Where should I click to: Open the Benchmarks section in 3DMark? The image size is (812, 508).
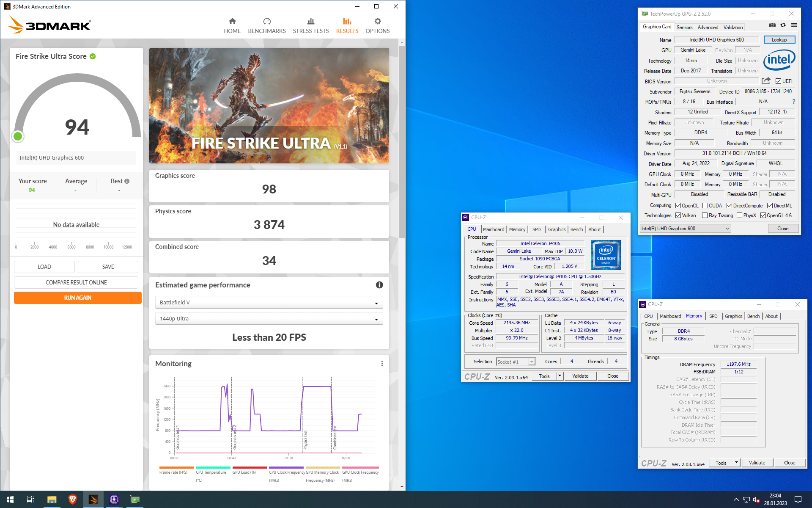click(x=267, y=26)
